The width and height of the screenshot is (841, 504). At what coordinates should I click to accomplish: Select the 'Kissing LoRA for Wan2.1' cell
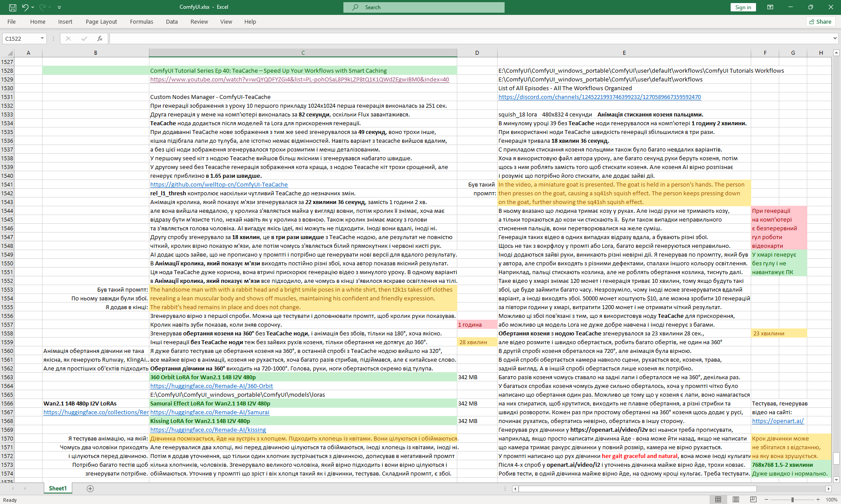303,421
